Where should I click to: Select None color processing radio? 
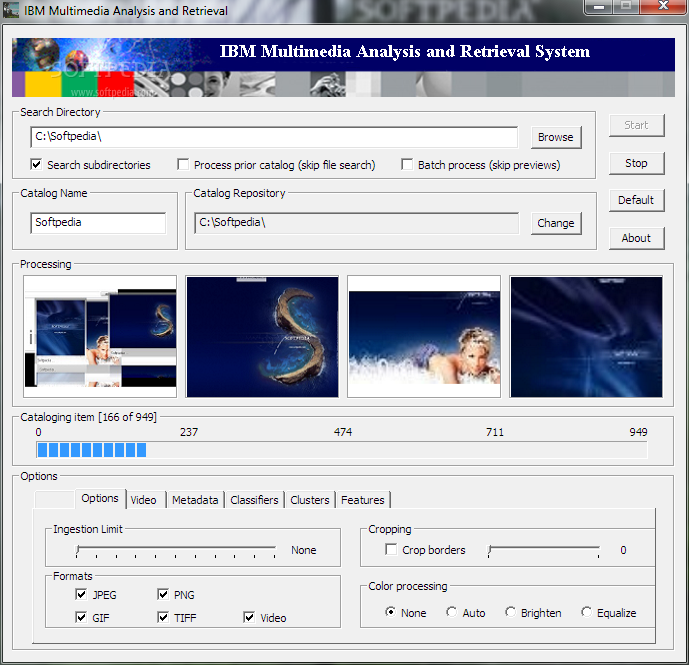pyautogui.click(x=390, y=612)
